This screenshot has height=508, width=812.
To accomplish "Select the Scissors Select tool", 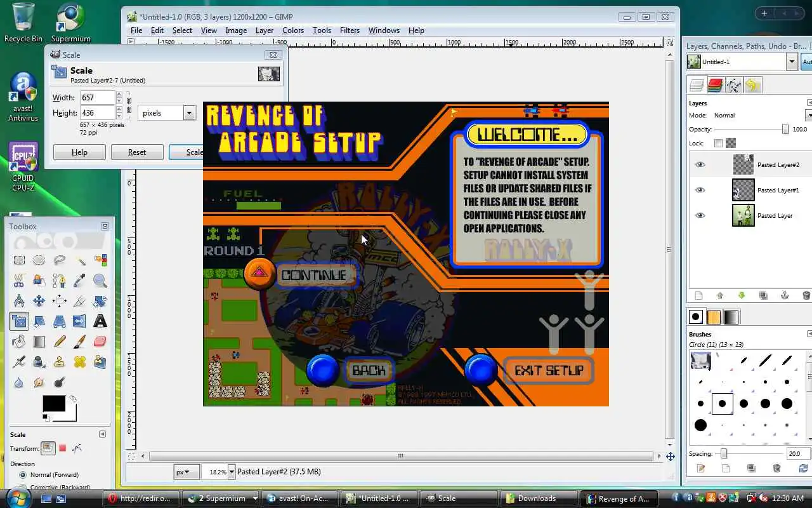I will 19,281.
